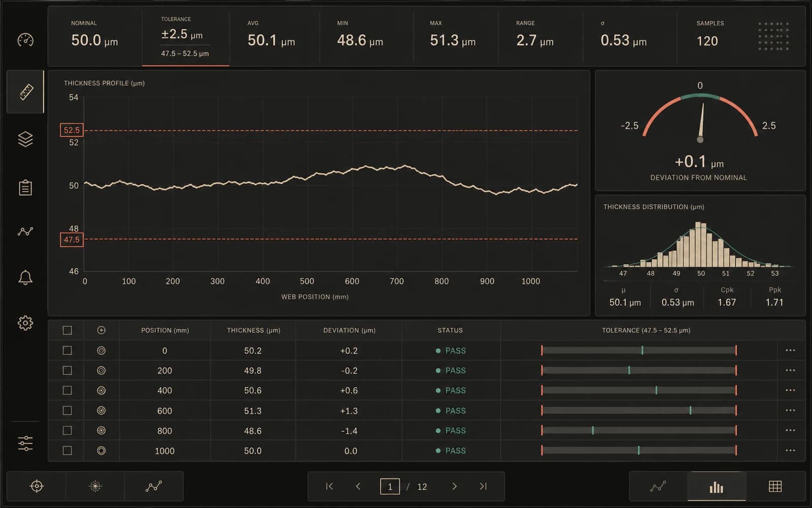
Task: Open the sliders adjustments icon in sidebar
Action: pyautogui.click(x=25, y=443)
